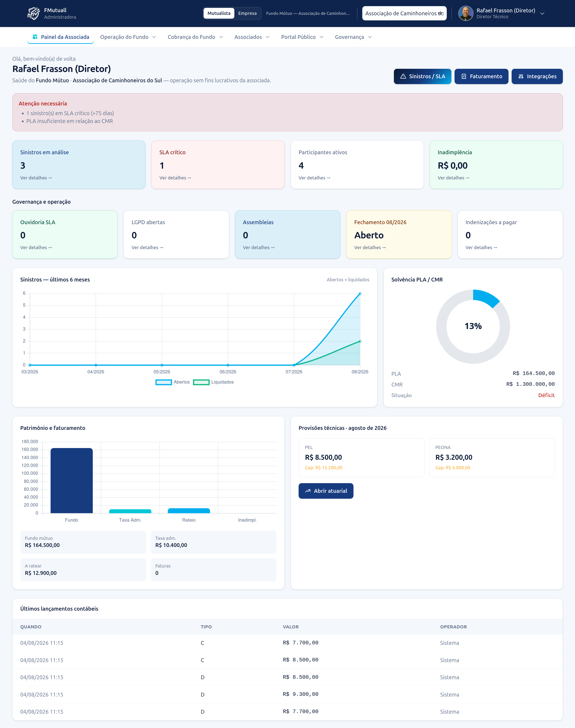Viewport: 575px width, 728px height.
Task: Open the Cobrança do Fundo menu
Action: pos(195,37)
